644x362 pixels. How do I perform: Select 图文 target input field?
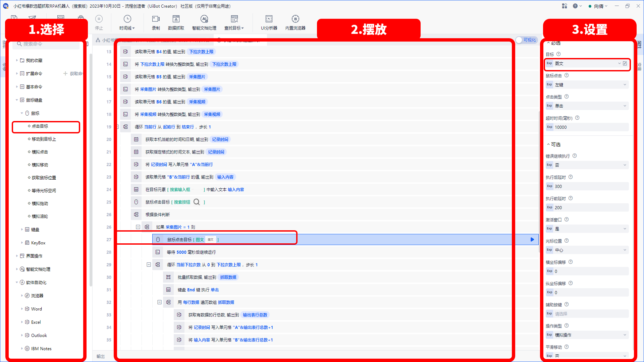585,63
